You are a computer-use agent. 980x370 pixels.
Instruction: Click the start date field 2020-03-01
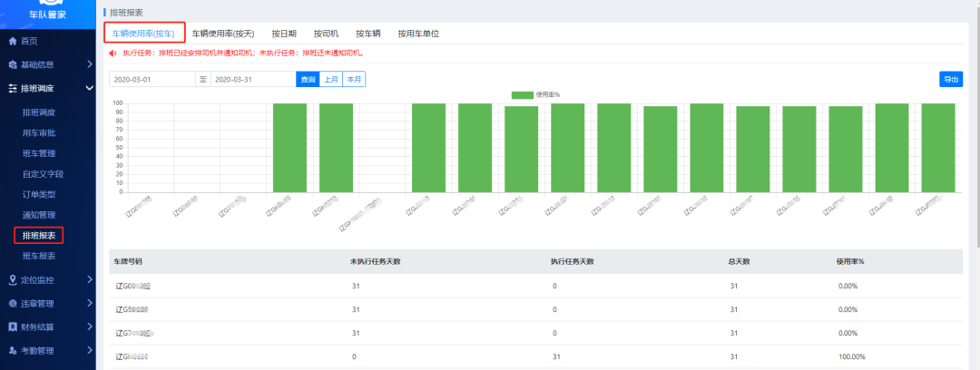click(152, 79)
